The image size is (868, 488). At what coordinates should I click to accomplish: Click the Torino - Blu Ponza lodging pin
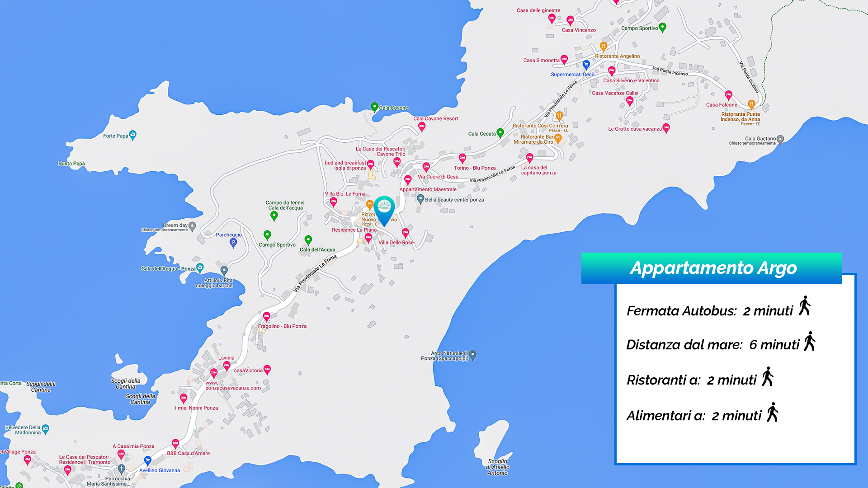point(462,158)
